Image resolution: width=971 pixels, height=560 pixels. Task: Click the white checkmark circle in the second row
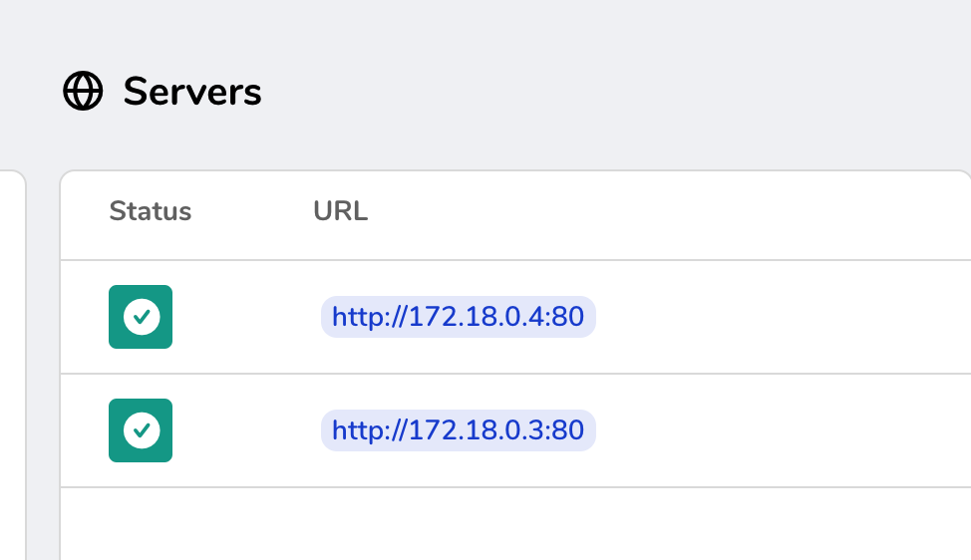pos(141,430)
